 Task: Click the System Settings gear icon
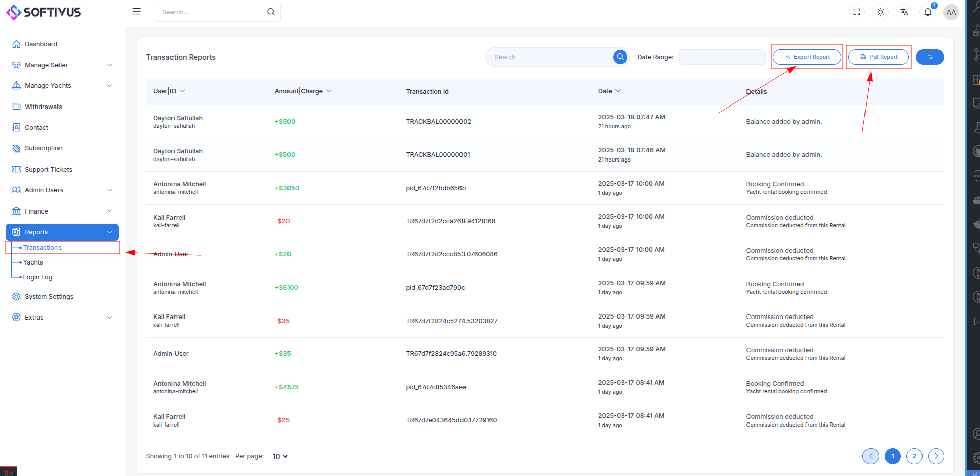(x=16, y=296)
